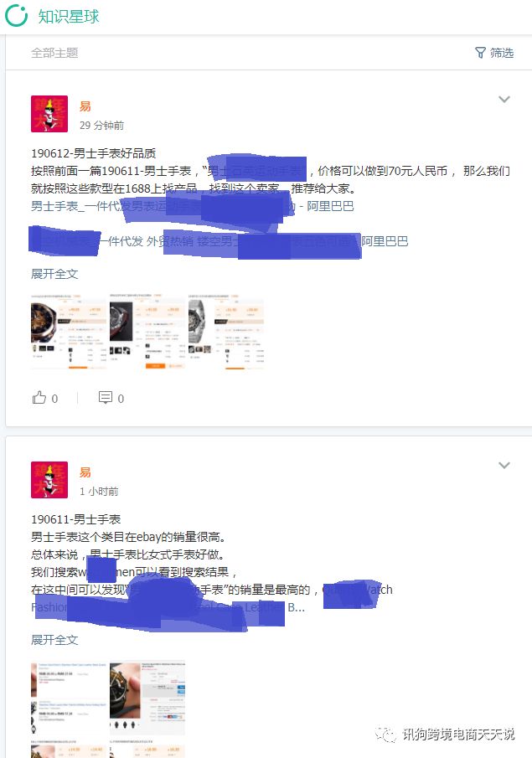Click author name 易 on first post
This screenshot has height=758, width=532.
[85, 106]
